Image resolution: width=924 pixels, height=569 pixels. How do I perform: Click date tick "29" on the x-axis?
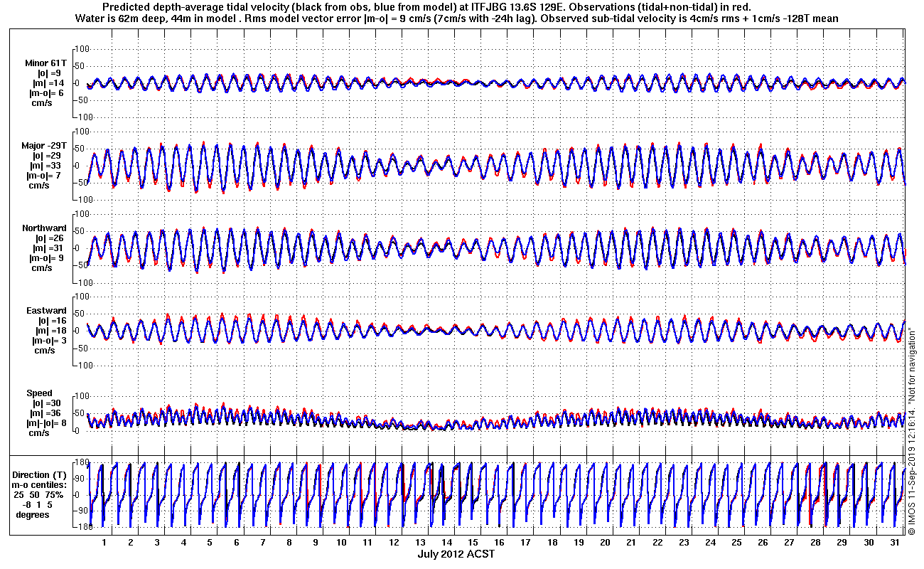[842, 543]
